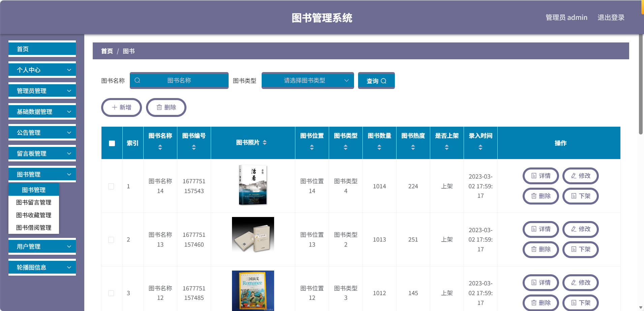The width and height of the screenshot is (644, 311).
Task: Click the search magnifier icon in 图书名称 field
Action: (137, 80)
